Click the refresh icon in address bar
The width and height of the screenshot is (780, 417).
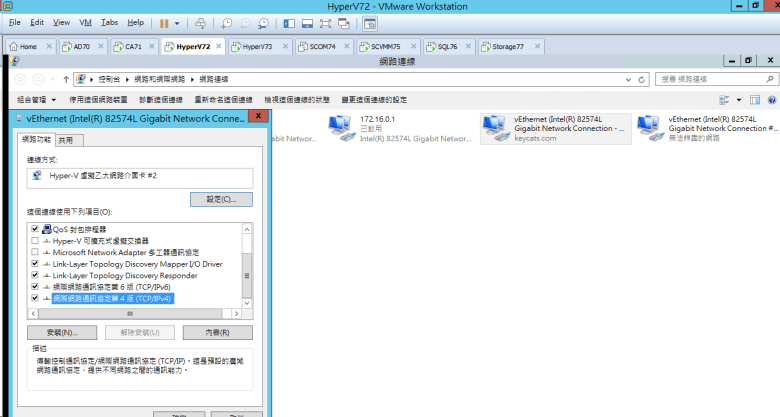pos(641,78)
